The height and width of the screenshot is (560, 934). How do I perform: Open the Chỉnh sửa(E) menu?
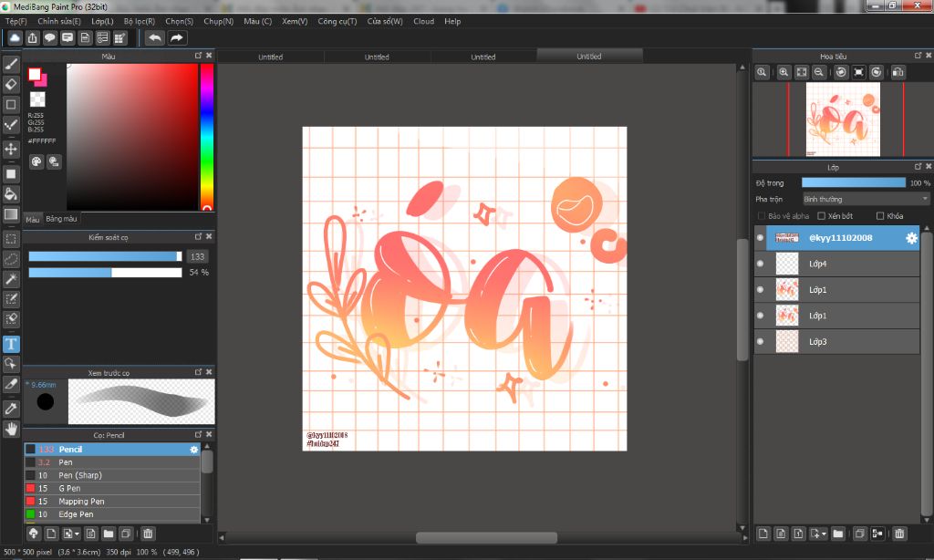[59, 21]
